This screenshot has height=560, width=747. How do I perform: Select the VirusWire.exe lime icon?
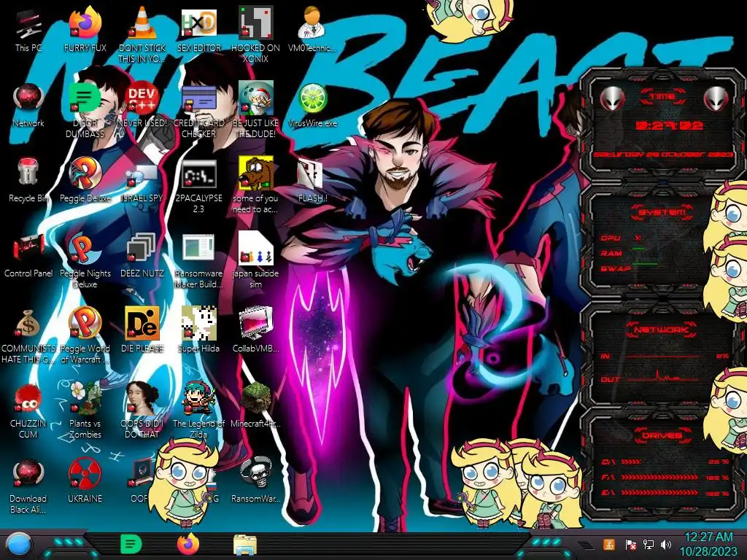click(312, 105)
